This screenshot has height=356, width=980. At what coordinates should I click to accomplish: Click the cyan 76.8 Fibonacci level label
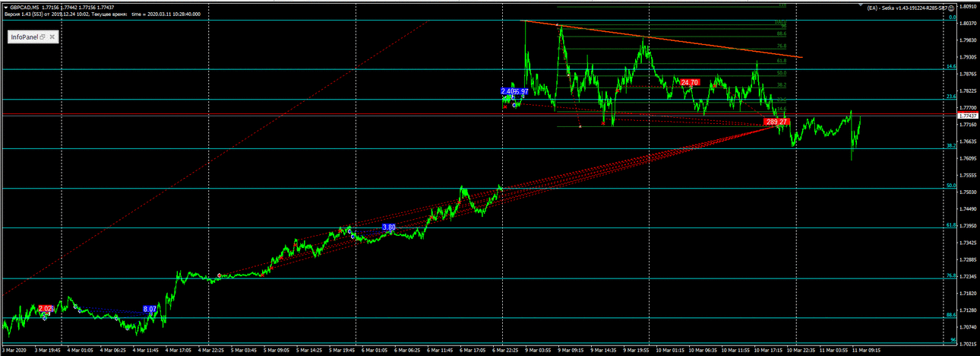click(x=950, y=275)
